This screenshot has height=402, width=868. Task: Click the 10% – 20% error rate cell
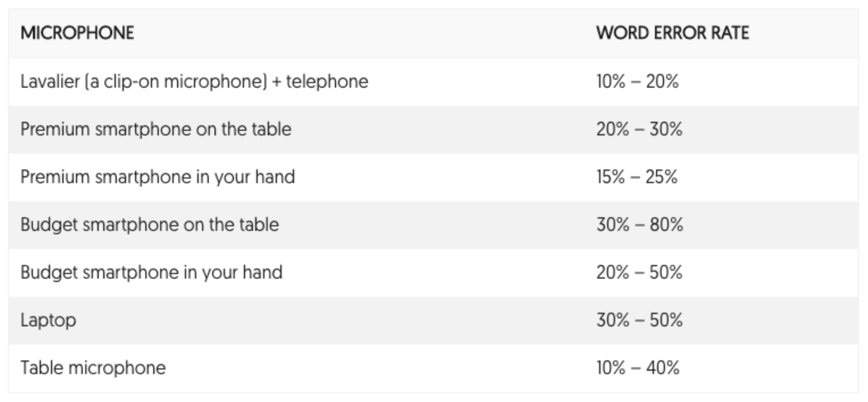pyautogui.click(x=637, y=82)
